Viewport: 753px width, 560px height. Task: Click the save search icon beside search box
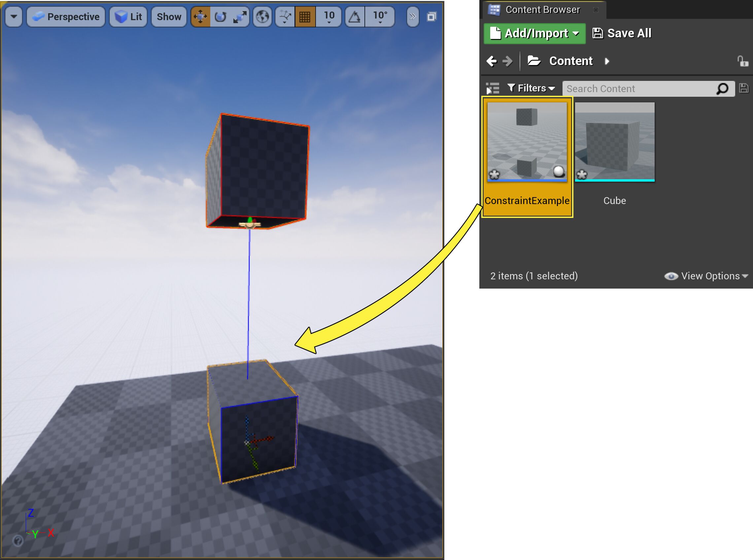tap(743, 88)
